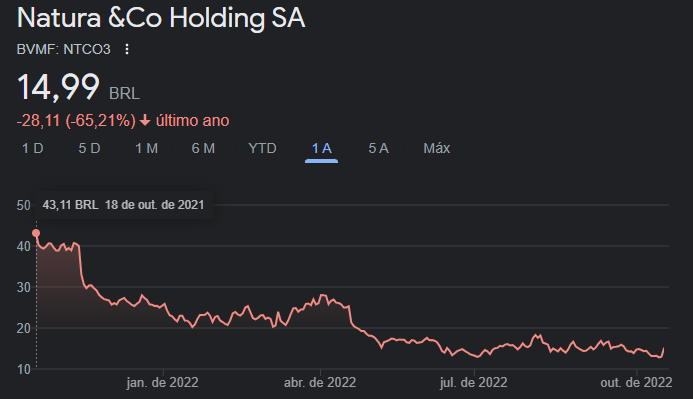Screen dimensions: 693x399
Task: Click the out. de 2022 axis label
Action: (636, 382)
